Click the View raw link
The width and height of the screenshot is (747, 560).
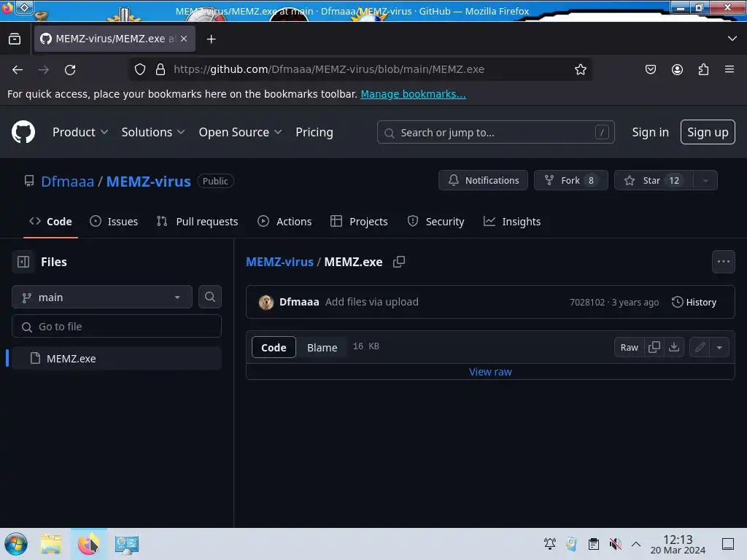(x=490, y=371)
